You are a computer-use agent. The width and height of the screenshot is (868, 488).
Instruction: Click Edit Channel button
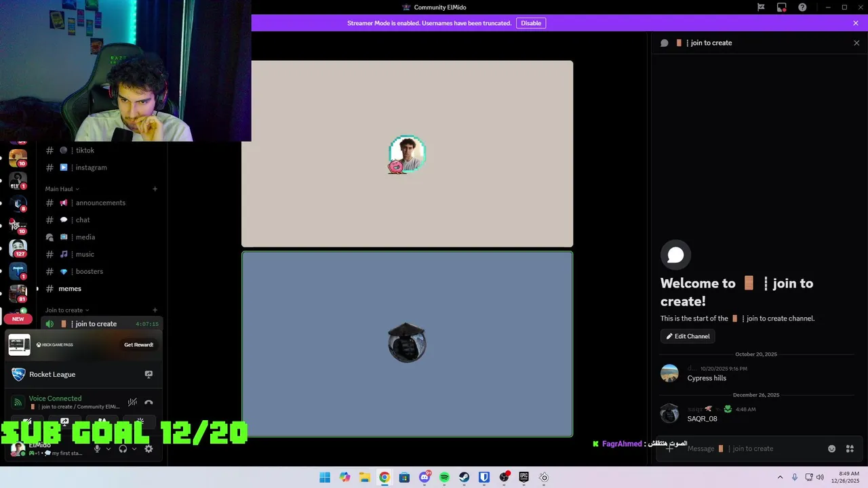pyautogui.click(x=688, y=336)
